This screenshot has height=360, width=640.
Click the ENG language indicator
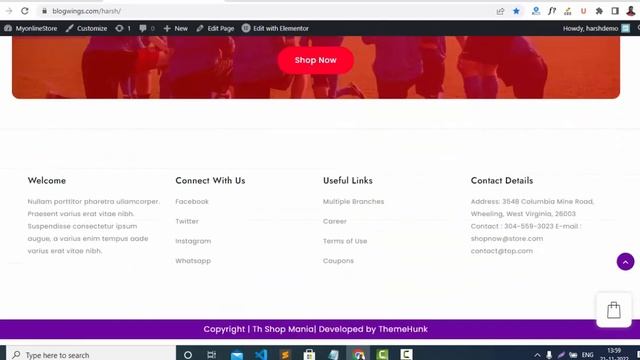(588, 355)
